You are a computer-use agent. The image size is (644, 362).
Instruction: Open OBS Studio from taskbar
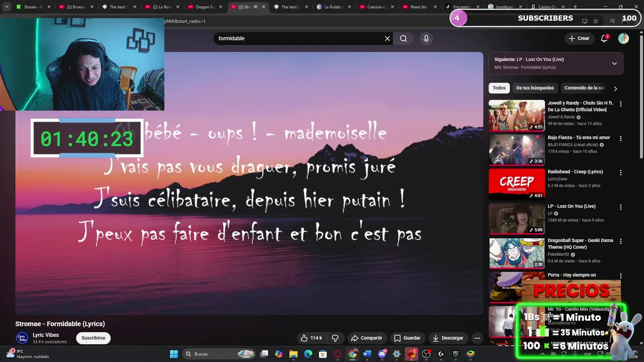[x=426, y=354]
